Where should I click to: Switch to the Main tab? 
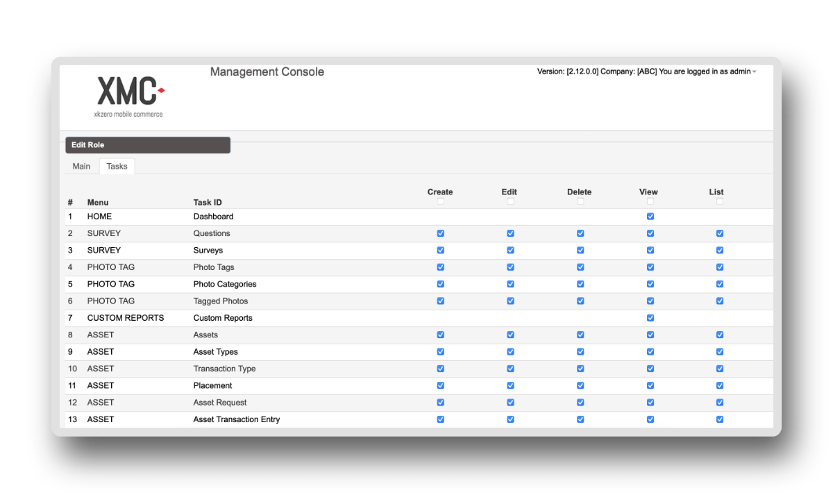81,166
